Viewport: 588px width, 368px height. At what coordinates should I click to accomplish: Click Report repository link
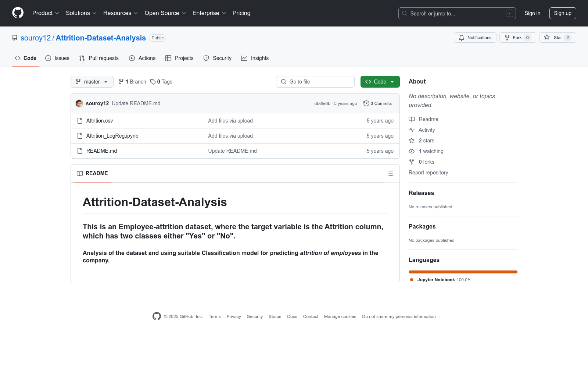428,173
